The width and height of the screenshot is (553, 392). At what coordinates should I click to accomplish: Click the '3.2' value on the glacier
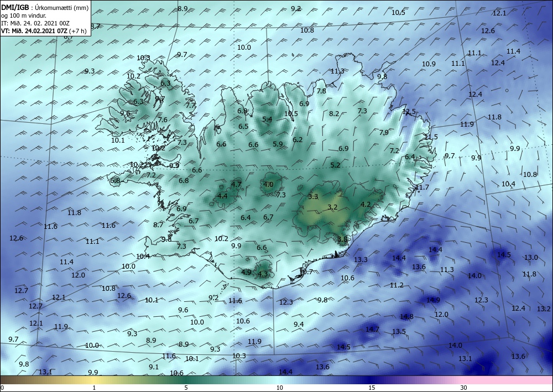coord(332,207)
